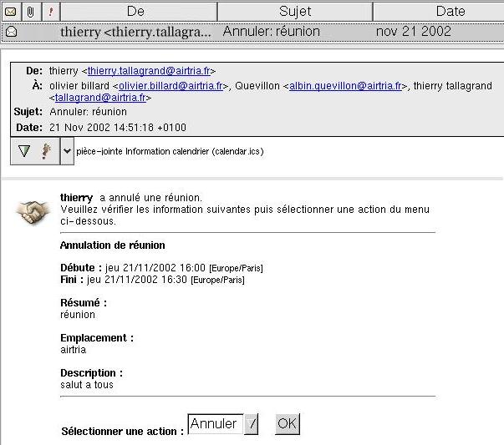Click the handshake meeting icon
Image resolution: width=504 pixels, height=445 pixels.
click(33, 212)
